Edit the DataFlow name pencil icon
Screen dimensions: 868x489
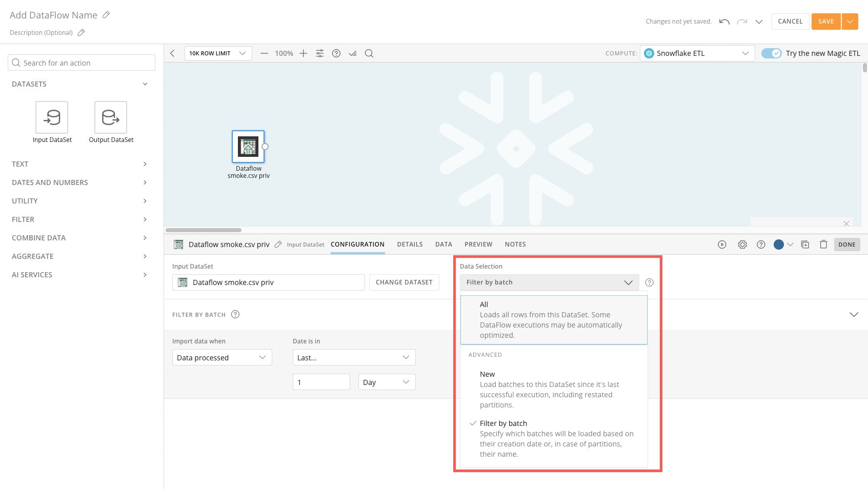pyautogui.click(x=106, y=15)
